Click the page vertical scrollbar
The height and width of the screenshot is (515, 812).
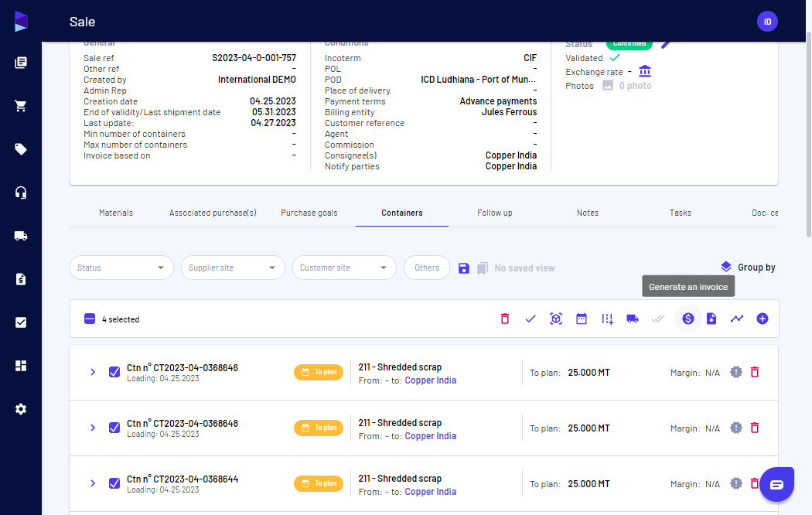pyautogui.click(x=809, y=135)
